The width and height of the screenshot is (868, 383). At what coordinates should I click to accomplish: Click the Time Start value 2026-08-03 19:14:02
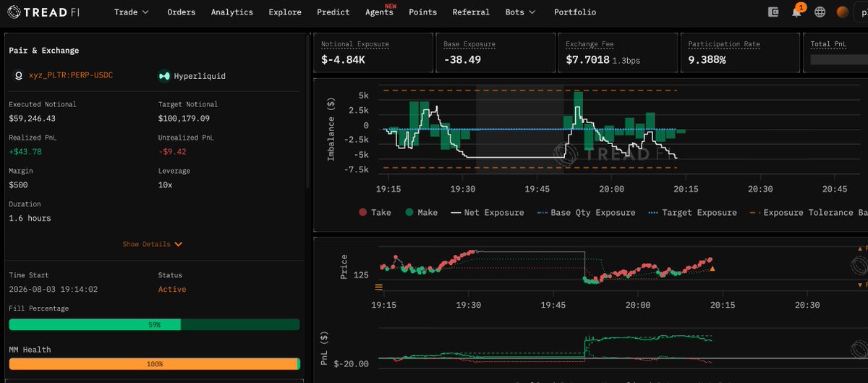pyautogui.click(x=53, y=289)
